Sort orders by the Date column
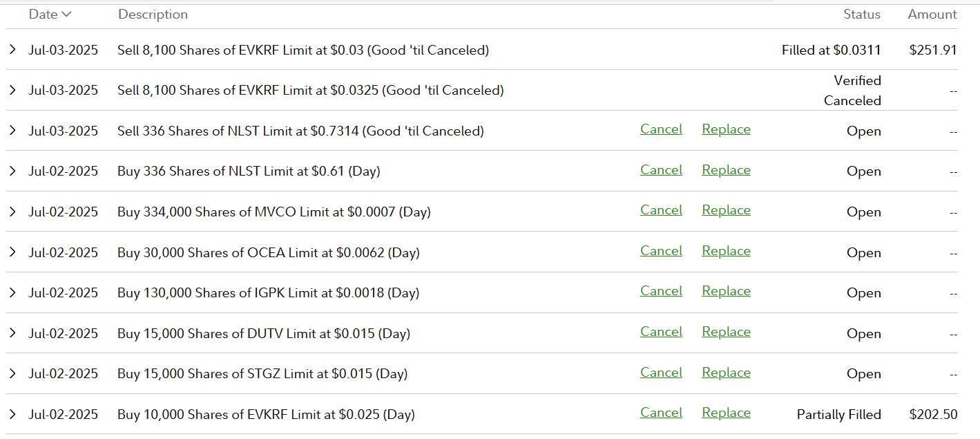This screenshot has width=980, height=439. (x=50, y=15)
